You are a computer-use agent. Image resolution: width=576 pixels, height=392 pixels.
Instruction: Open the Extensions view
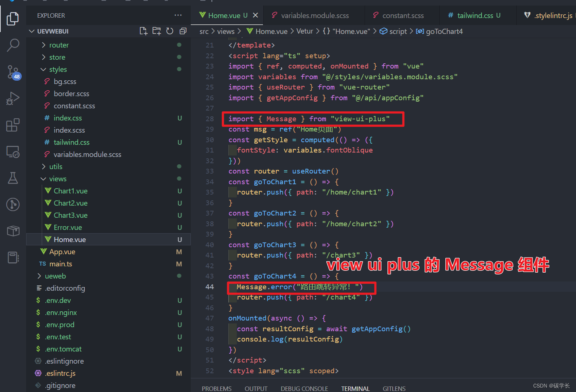13,125
